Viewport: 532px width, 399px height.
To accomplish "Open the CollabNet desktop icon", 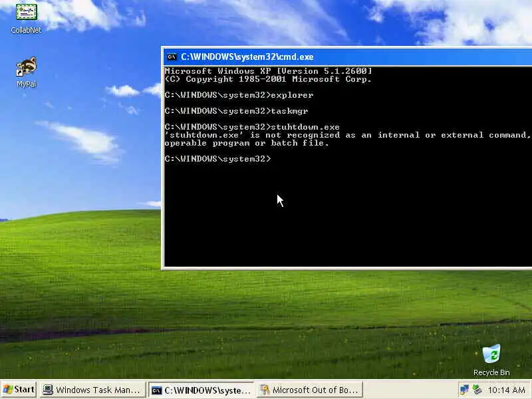I will coord(26,18).
